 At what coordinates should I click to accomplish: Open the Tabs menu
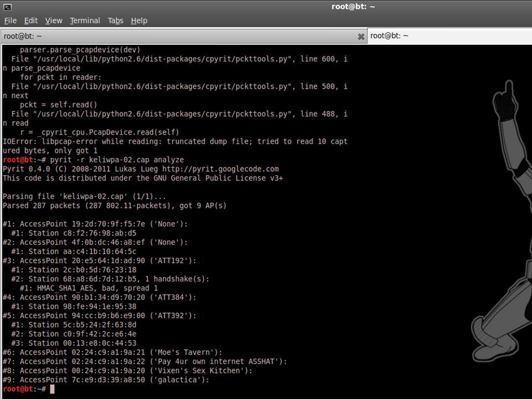coord(115,21)
